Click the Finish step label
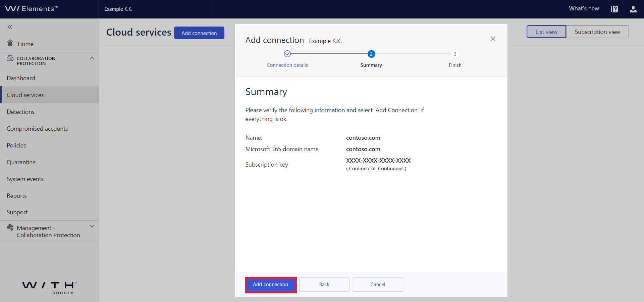The image size is (644, 302). pos(455,65)
